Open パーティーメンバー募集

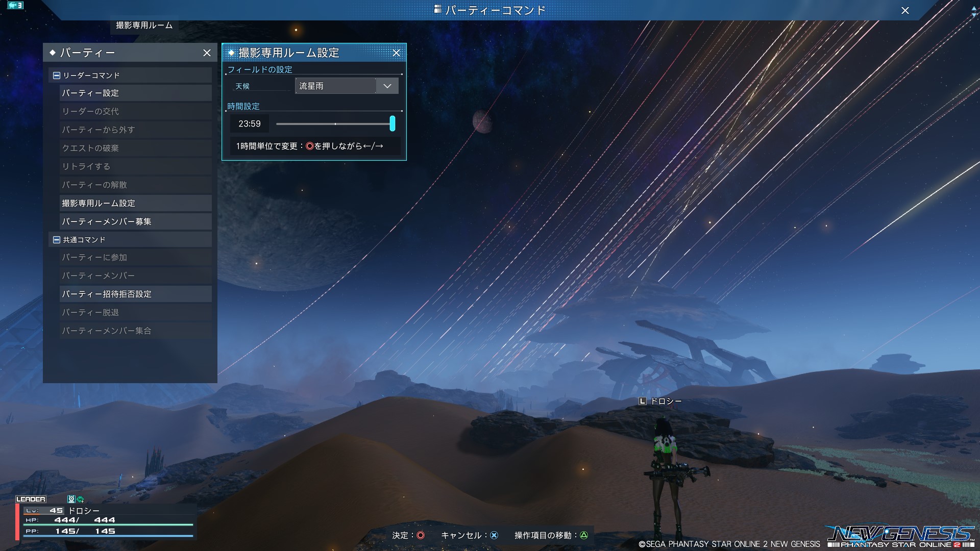tap(135, 221)
